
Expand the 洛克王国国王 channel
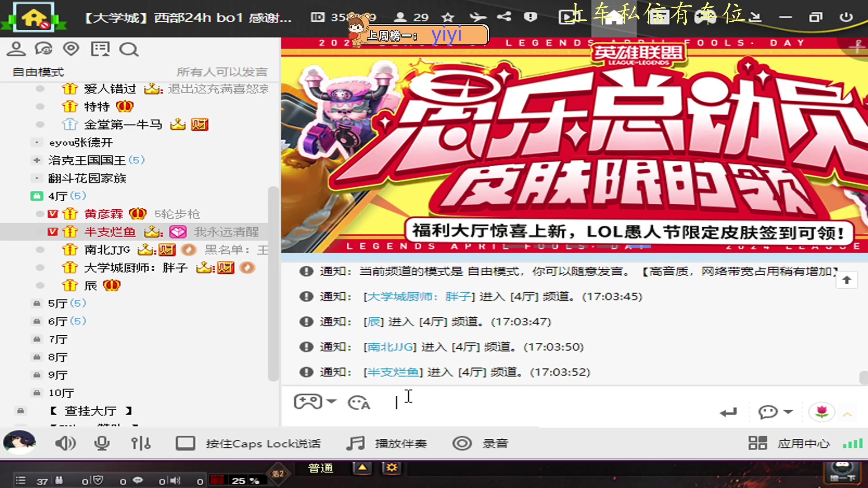coord(37,160)
